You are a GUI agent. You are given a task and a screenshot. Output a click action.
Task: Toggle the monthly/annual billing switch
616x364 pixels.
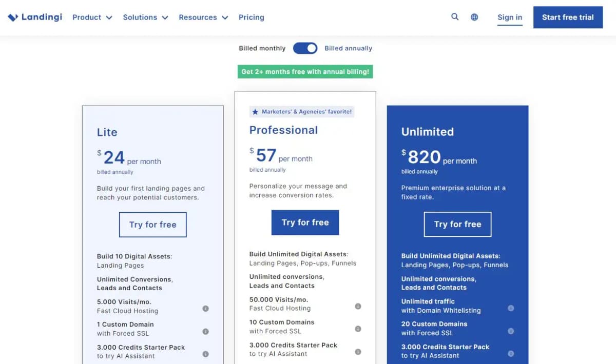(305, 48)
